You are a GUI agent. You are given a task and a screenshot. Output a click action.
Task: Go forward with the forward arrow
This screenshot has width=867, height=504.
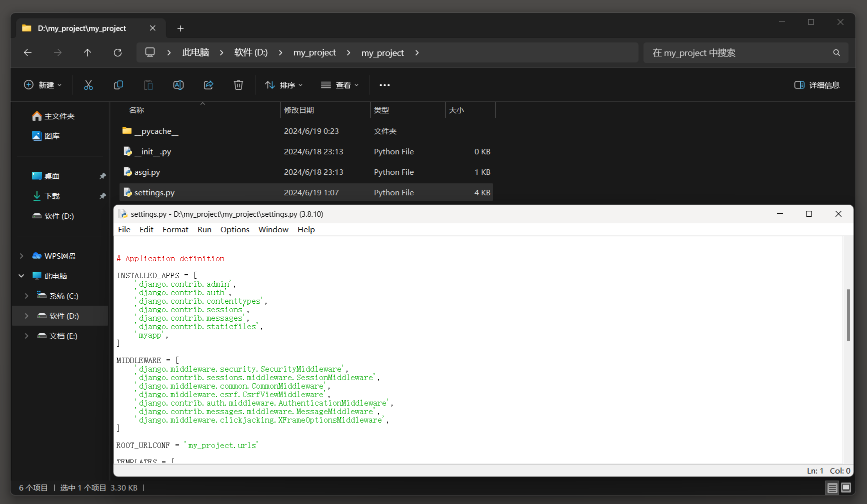point(58,52)
